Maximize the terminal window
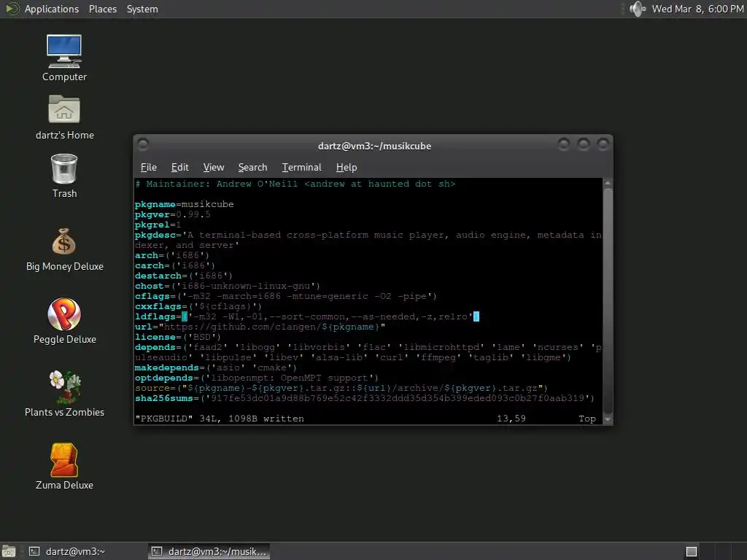747x560 pixels. (583, 144)
